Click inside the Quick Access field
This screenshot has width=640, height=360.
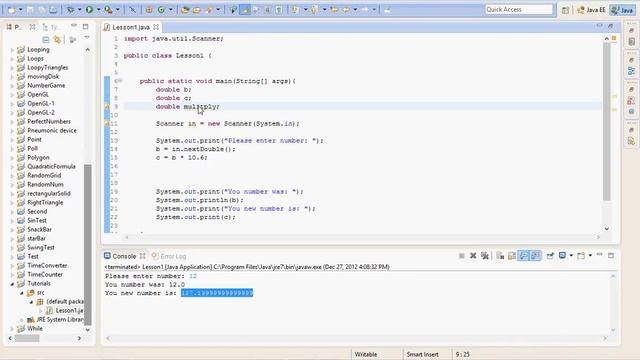(x=518, y=9)
